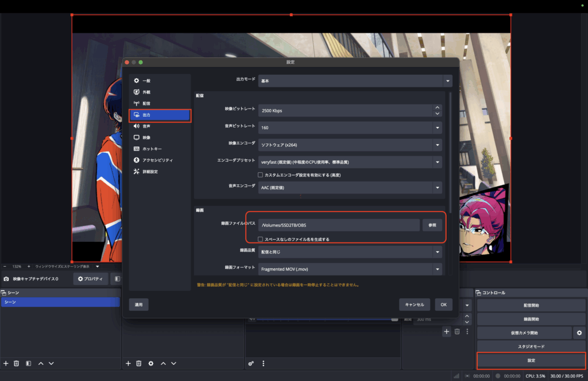
Task: Expand the 録画フォーマット dropdown
Action: [x=350, y=269]
